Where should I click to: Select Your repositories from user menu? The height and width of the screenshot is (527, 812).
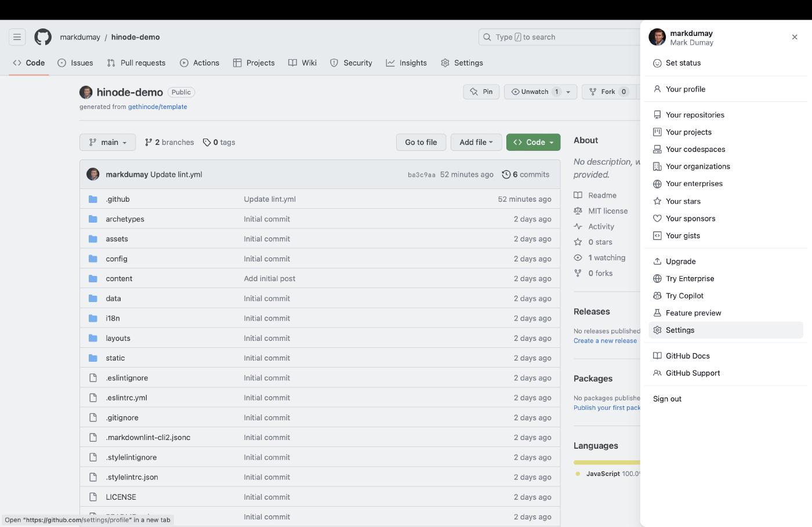(x=695, y=115)
